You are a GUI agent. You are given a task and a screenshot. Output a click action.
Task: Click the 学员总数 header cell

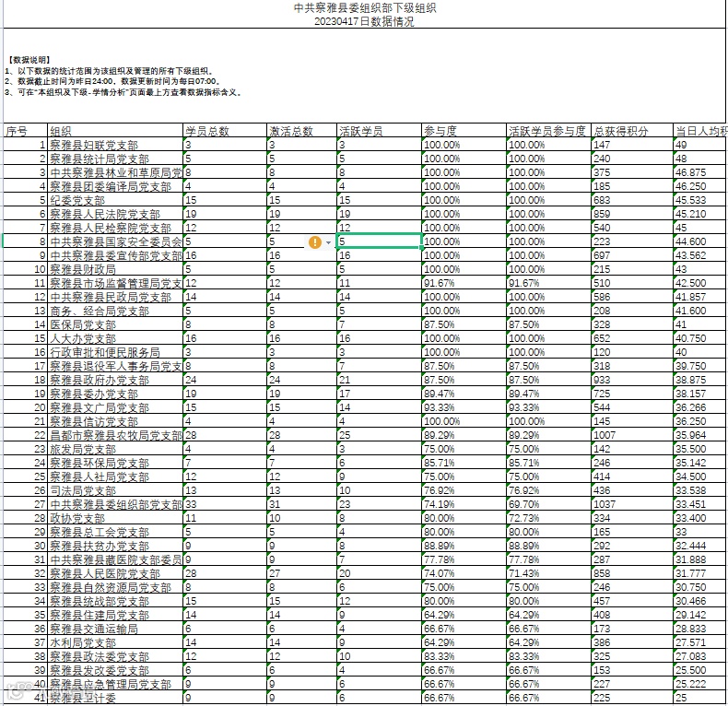point(225,131)
